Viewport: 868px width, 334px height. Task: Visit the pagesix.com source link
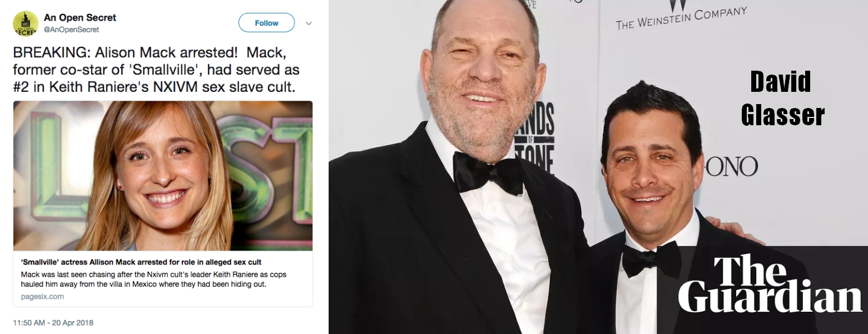[42, 296]
